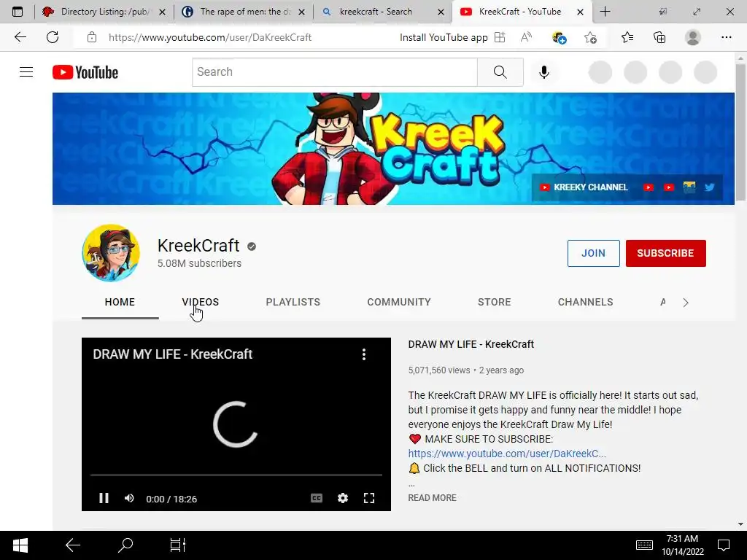
Task: Refresh the page
Action: click(53, 37)
